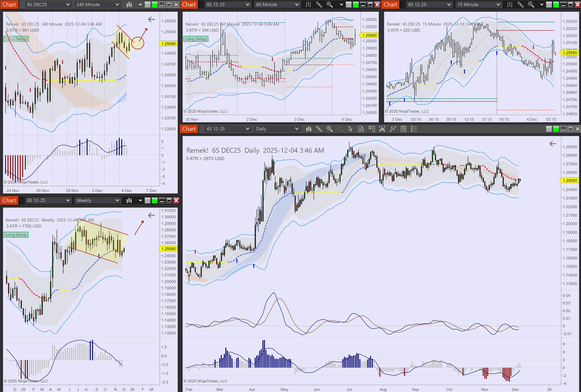Viewport: 581px width, 392px height.
Task: Click the zoom out magnifier on Daily chart
Action: pyautogui.click(x=340, y=129)
